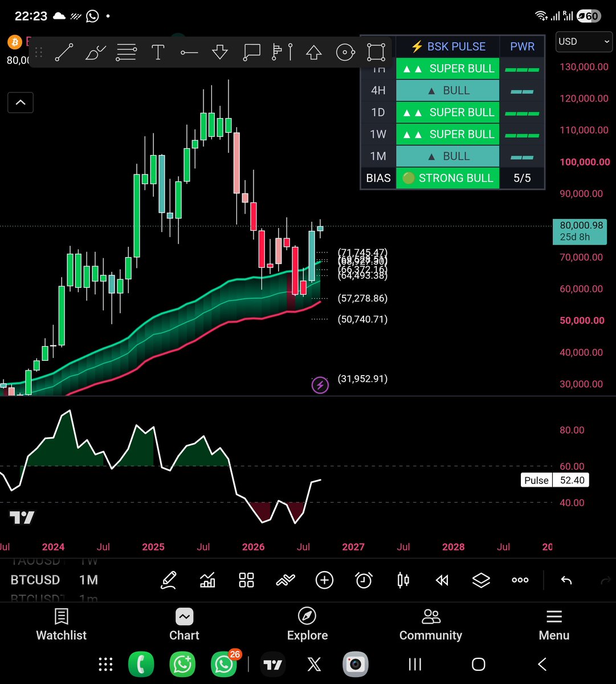616x684 pixels.
Task: Tap the Android back button
Action: point(542,665)
